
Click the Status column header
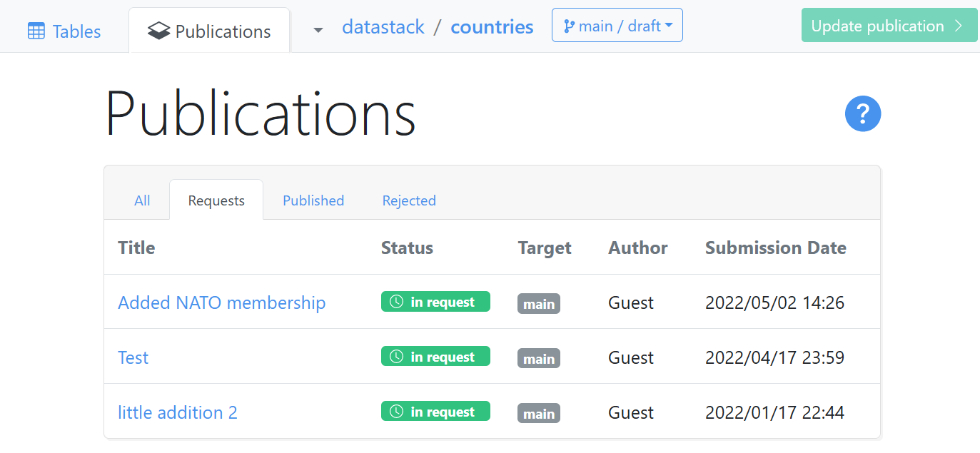[407, 248]
